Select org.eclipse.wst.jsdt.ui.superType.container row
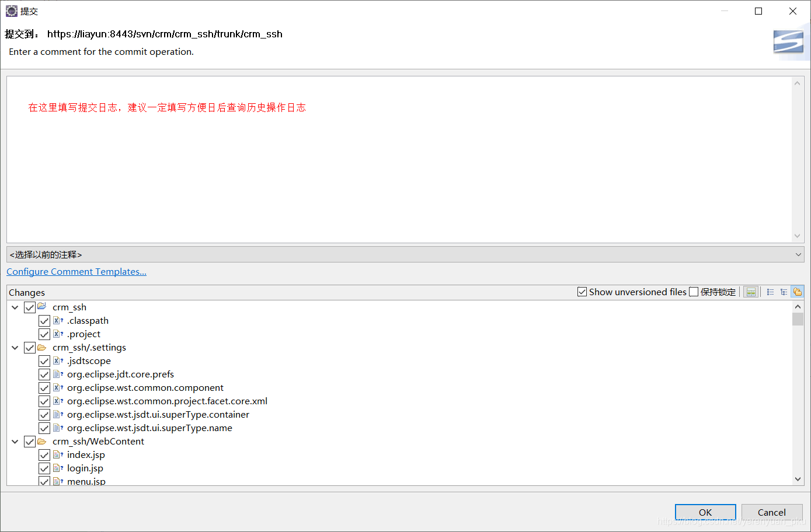Viewport: 811px width, 532px height. pyautogui.click(x=158, y=414)
